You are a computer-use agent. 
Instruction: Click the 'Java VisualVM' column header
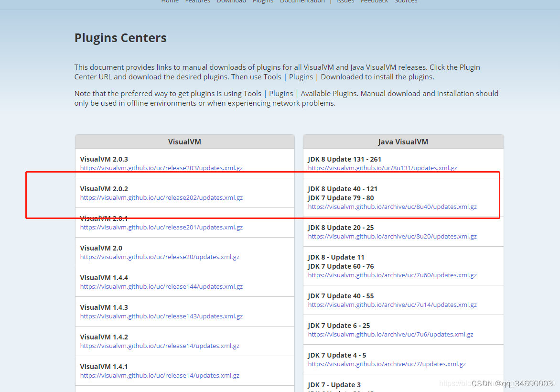[x=403, y=142]
